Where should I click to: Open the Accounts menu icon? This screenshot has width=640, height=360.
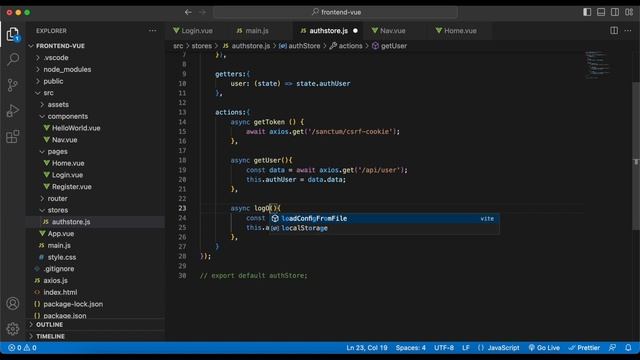(13, 304)
